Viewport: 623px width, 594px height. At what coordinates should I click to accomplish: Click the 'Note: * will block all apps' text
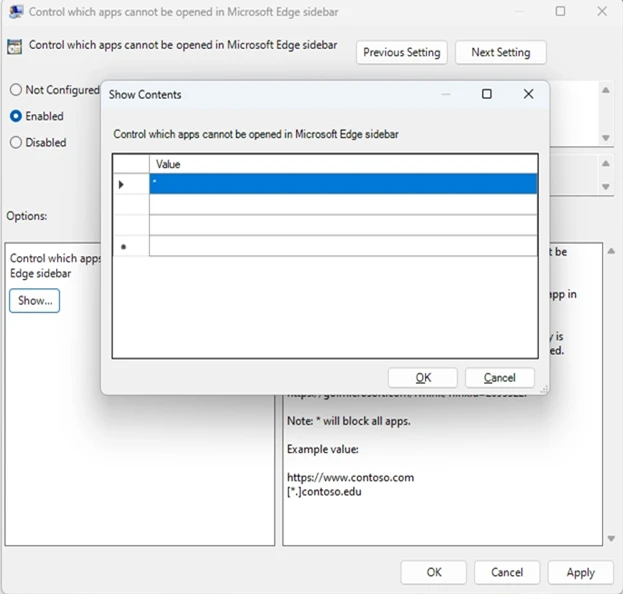click(x=348, y=421)
